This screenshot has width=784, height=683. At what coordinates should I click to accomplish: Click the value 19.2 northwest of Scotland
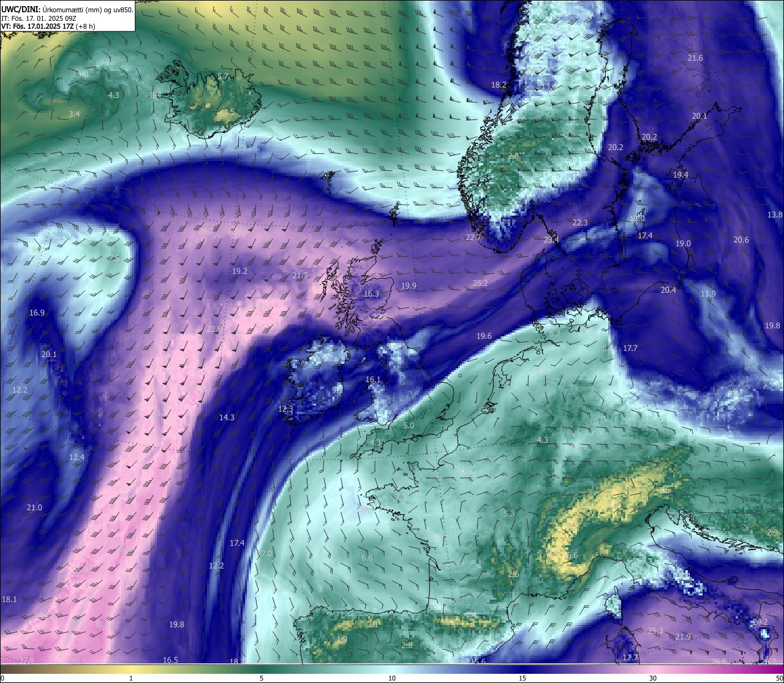pos(239,271)
